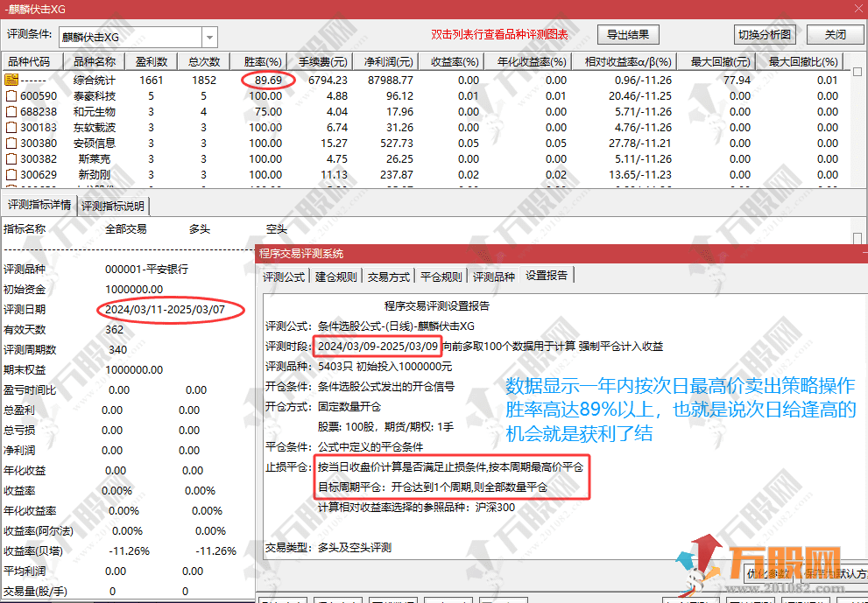This screenshot has height=603, width=868.
Task: Click the icon next to stock 600590
Action: [x=11, y=95]
